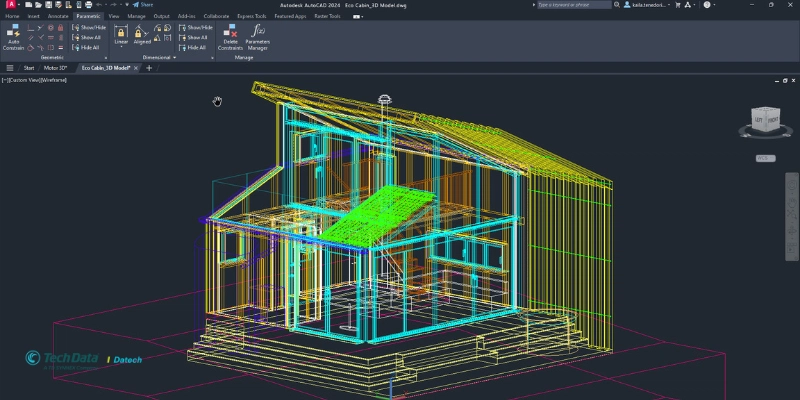
Task: Click Show All in the Dimensional panel
Action: [193, 37]
